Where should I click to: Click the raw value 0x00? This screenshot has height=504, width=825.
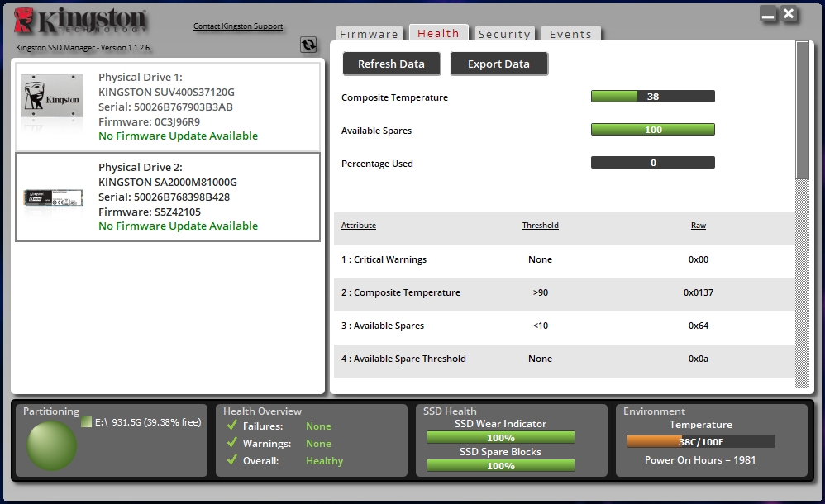(x=699, y=259)
